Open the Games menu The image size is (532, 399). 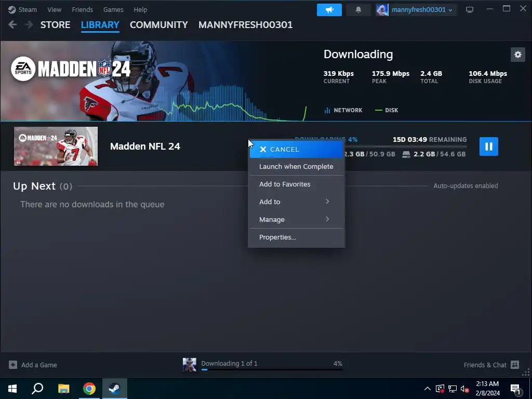click(x=113, y=9)
